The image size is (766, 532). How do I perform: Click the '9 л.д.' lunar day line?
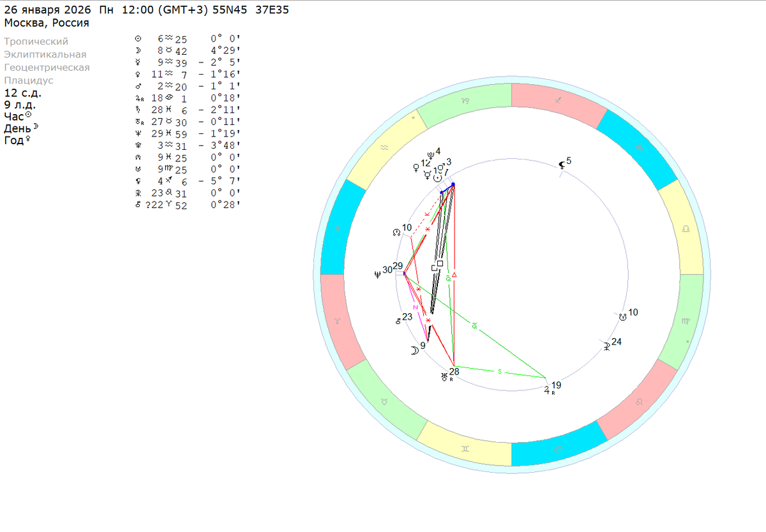[x=20, y=105]
